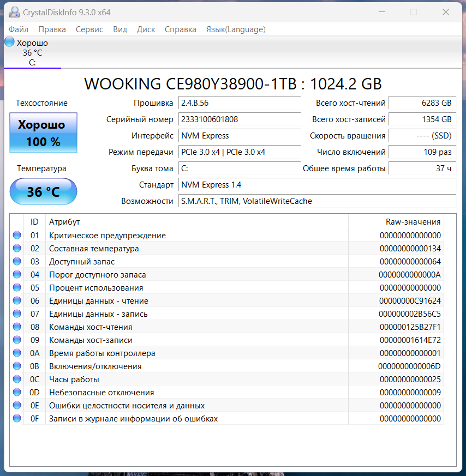The image size is (466, 476).
Task: Click the transfer mode field PCIe 3.0 x4
Action: (240, 152)
